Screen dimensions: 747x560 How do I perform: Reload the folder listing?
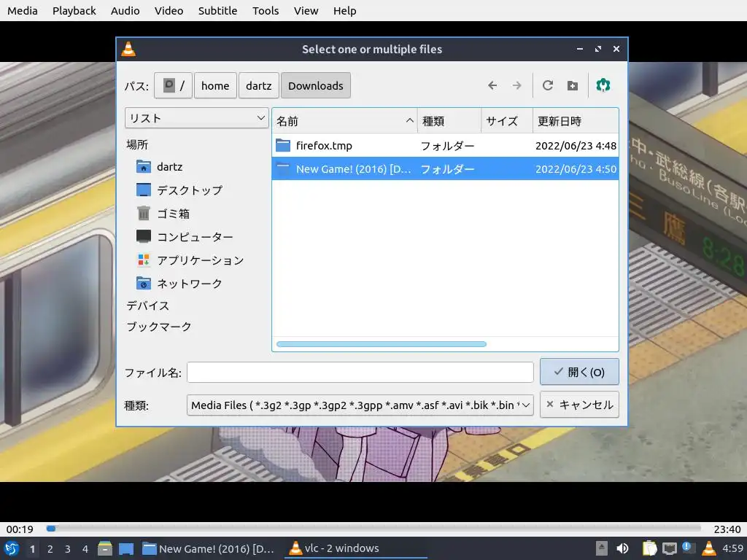click(547, 86)
